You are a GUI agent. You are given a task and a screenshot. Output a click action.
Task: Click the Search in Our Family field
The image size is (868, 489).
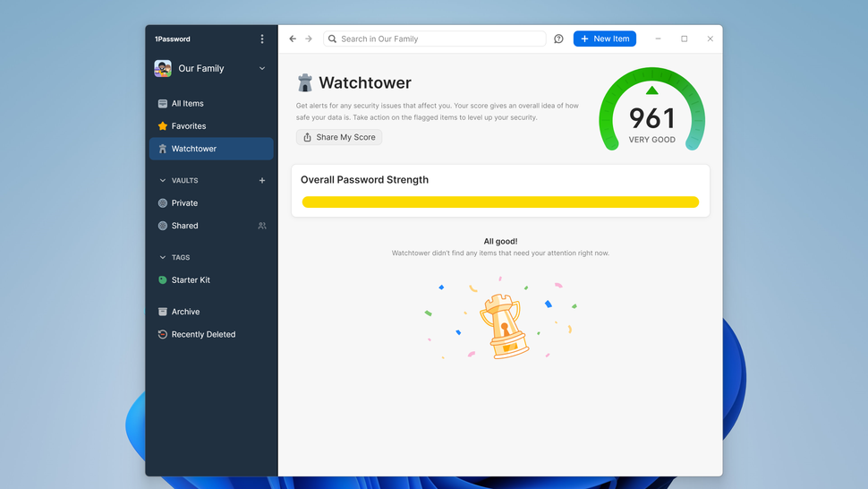(435, 39)
